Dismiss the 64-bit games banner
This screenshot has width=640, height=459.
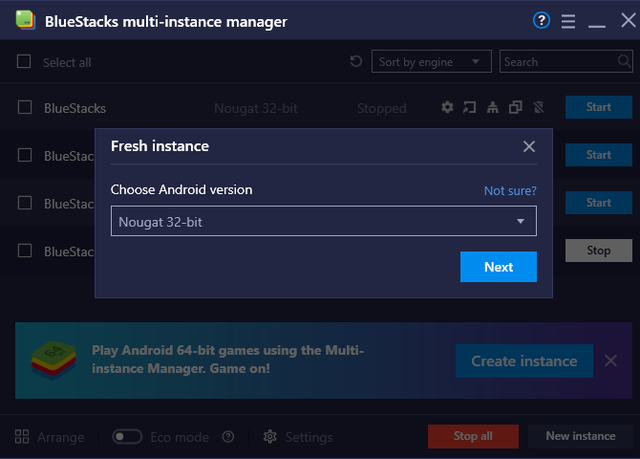[x=611, y=361]
